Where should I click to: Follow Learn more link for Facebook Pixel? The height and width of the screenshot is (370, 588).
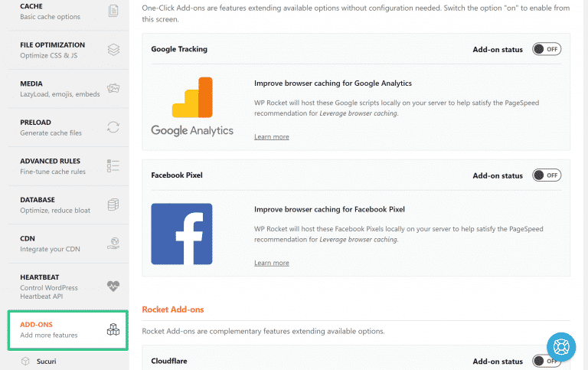click(271, 263)
